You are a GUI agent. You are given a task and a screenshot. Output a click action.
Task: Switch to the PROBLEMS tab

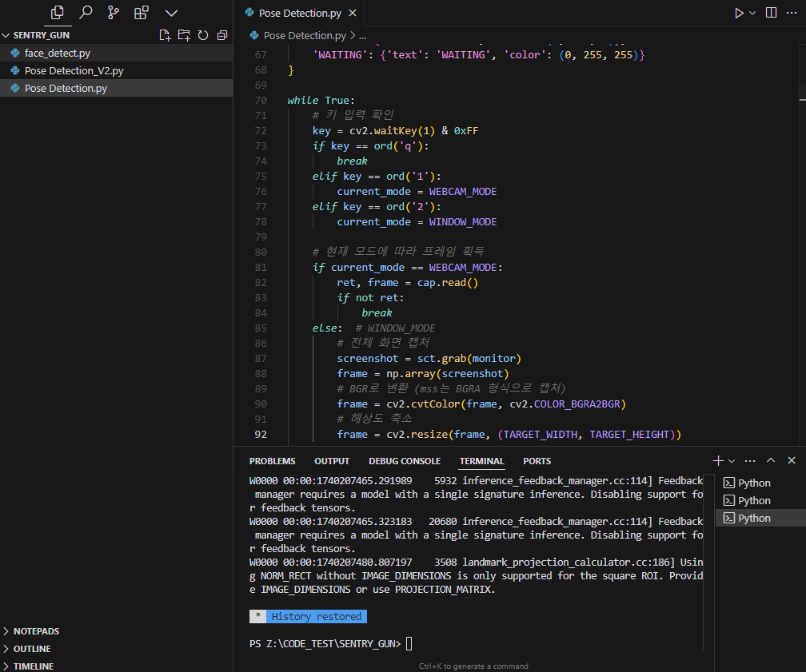point(273,461)
